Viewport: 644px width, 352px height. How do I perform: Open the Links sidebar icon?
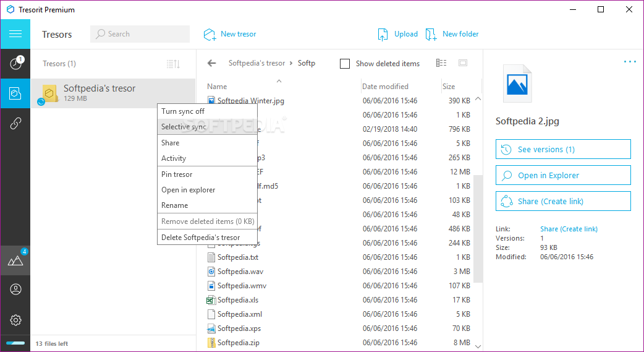click(x=15, y=123)
